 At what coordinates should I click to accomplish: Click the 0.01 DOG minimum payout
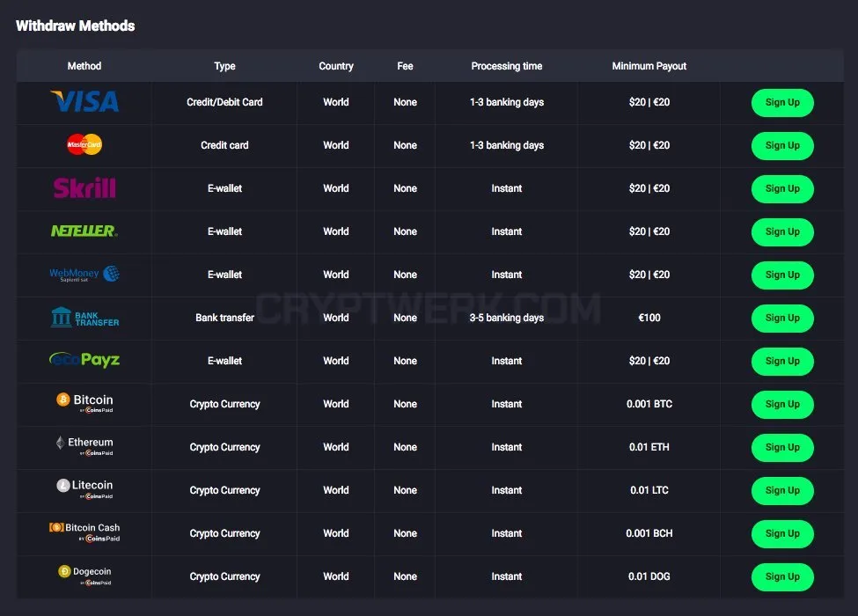(649, 576)
